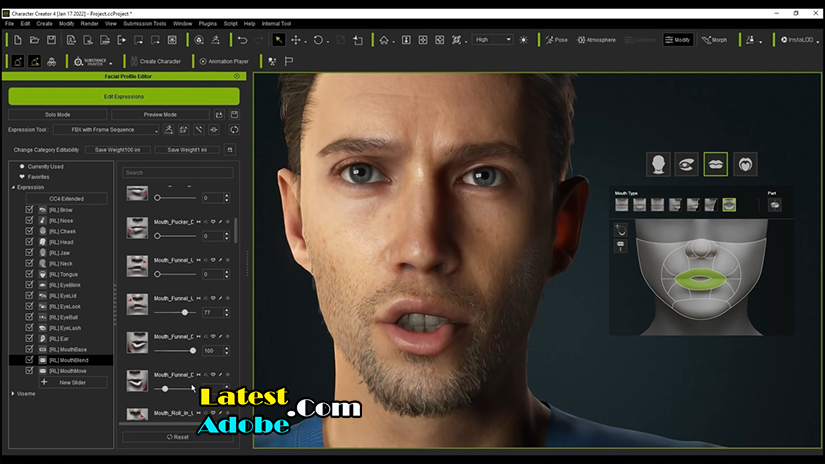Open the Plugins menu
This screenshot has height=464, width=825.
tap(208, 24)
